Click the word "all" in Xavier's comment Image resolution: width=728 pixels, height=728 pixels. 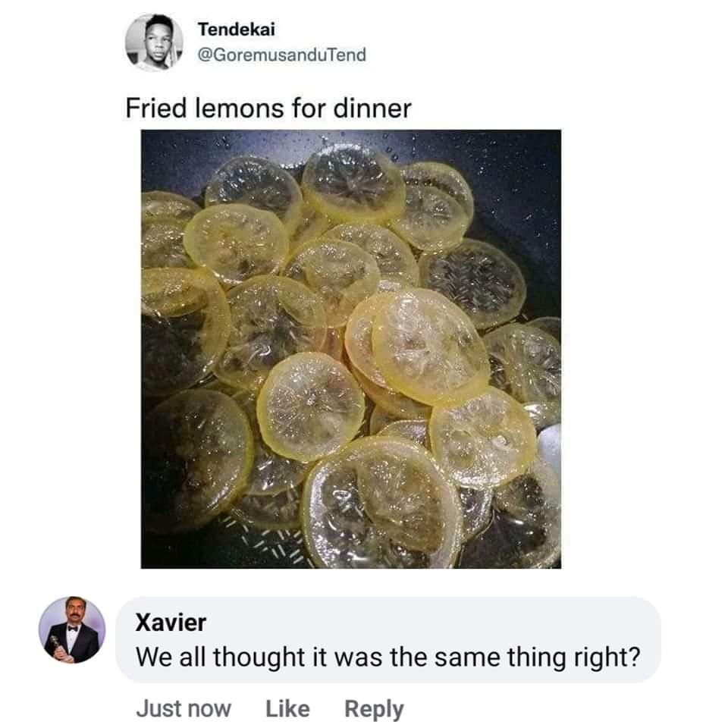click(191, 656)
